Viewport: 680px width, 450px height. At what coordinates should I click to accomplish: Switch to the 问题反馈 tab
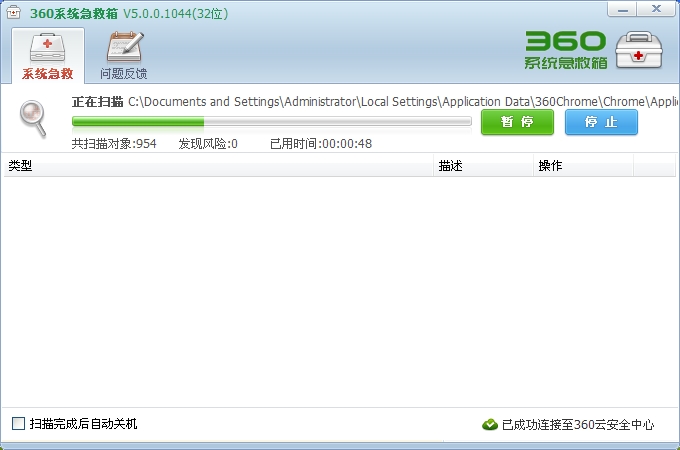(x=124, y=56)
